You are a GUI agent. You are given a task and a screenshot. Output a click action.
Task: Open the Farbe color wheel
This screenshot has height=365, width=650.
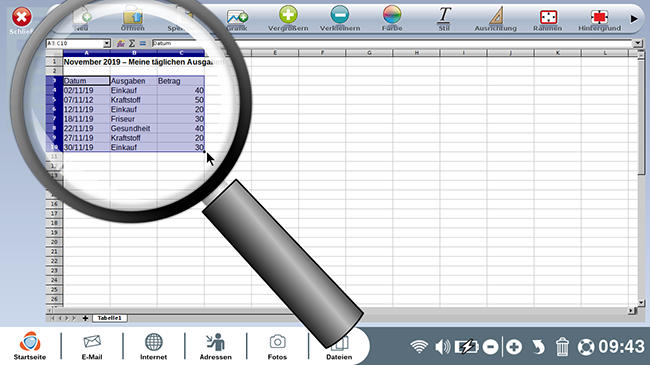392,15
